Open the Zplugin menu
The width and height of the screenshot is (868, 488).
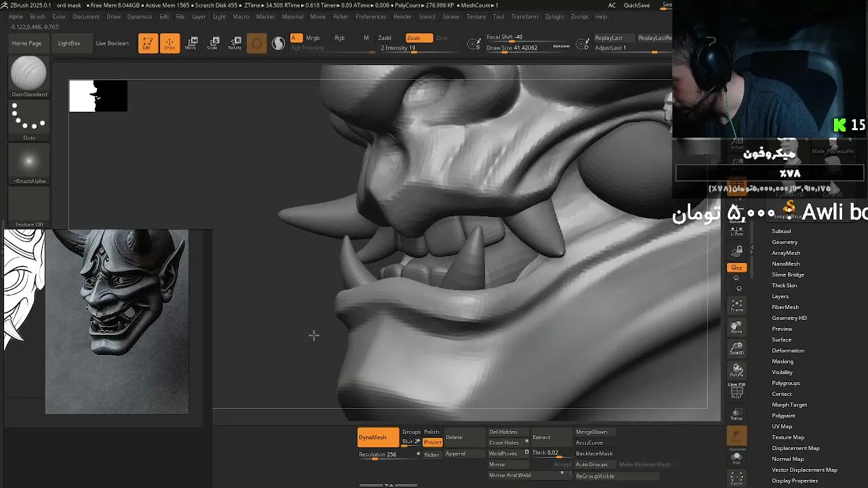[x=554, y=16]
